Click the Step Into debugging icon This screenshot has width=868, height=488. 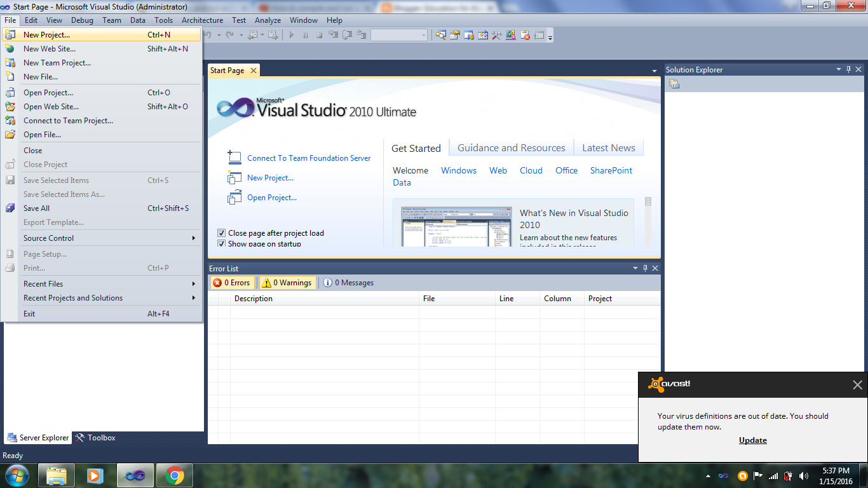(334, 36)
